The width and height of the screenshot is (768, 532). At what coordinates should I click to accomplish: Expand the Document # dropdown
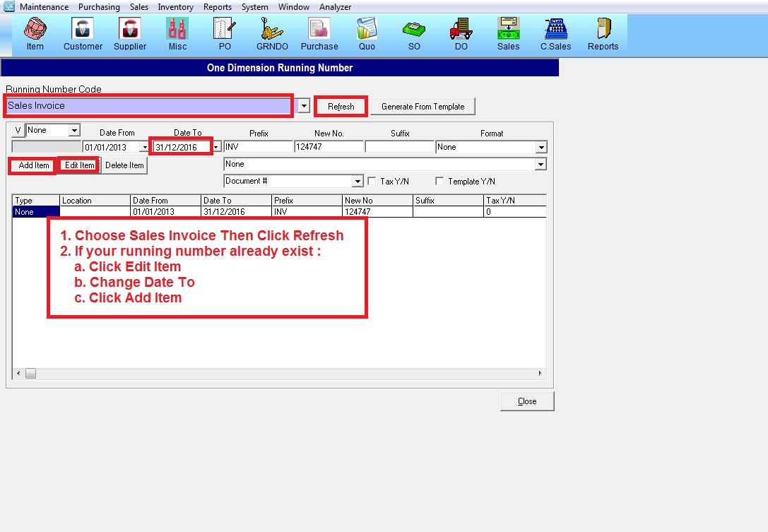click(x=358, y=182)
